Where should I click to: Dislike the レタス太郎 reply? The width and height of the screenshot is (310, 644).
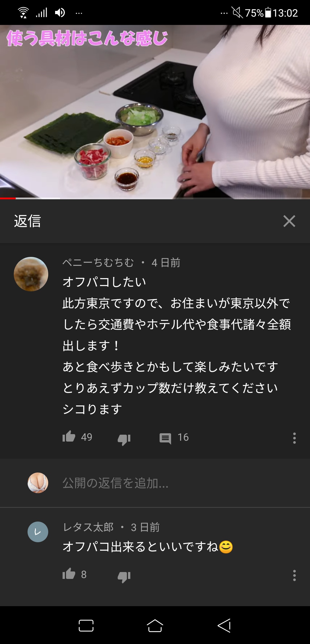[124, 576]
